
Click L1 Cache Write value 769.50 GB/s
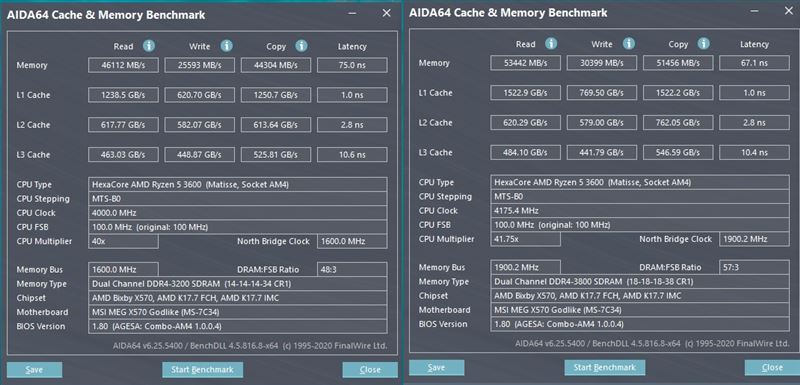click(x=602, y=93)
